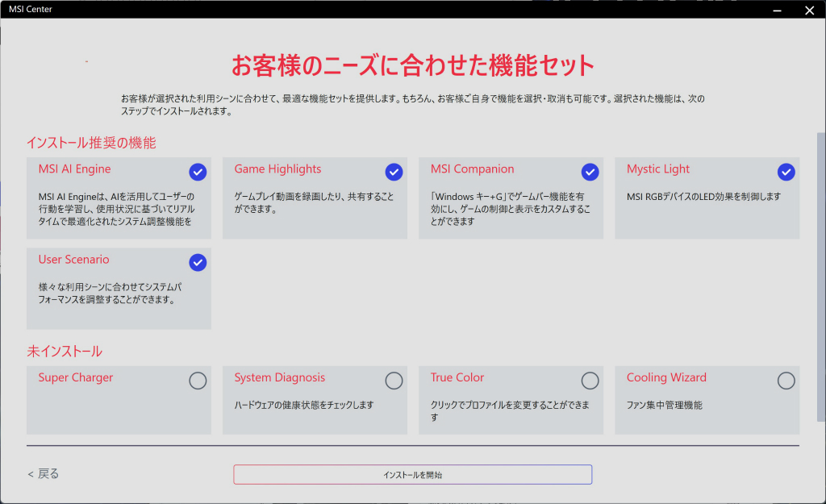Uncheck the Game Highlights checkmark
Image resolution: width=826 pixels, height=504 pixels.
pyautogui.click(x=394, y=172)
